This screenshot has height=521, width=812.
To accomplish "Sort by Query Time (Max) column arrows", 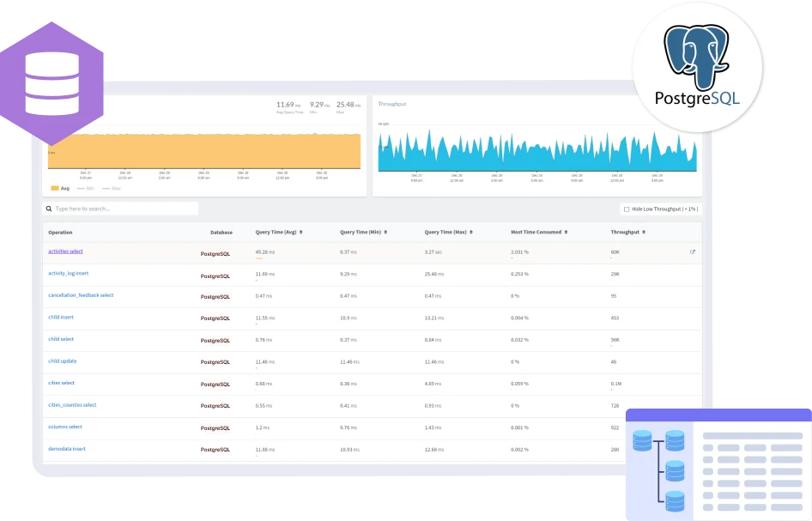I will (x=470, y=232).
